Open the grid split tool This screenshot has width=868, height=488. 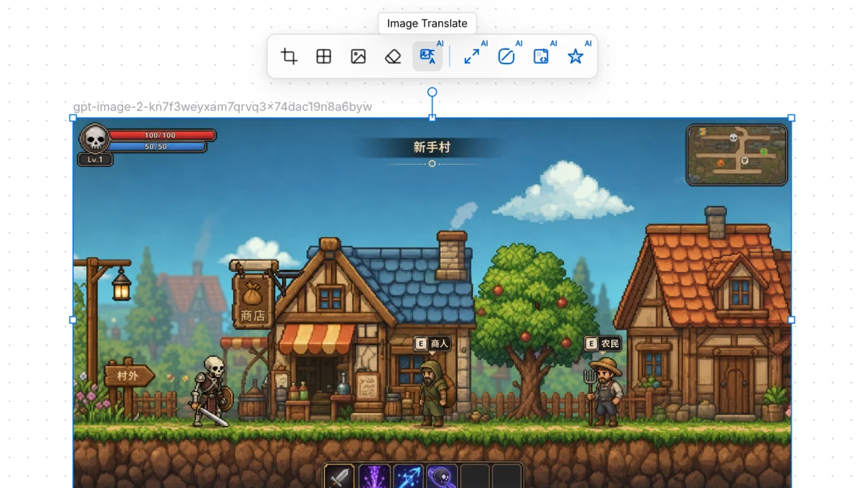324,56
